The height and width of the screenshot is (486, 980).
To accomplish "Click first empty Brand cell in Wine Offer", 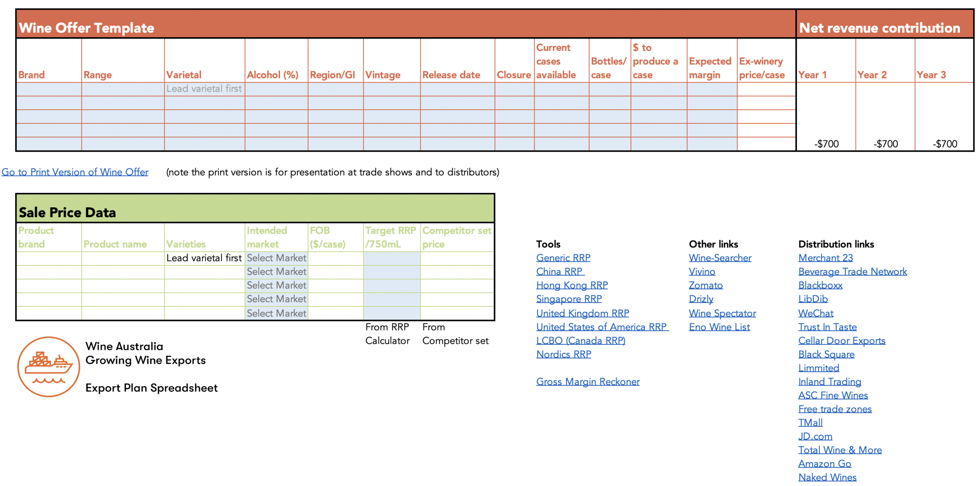I will point(49,89).
